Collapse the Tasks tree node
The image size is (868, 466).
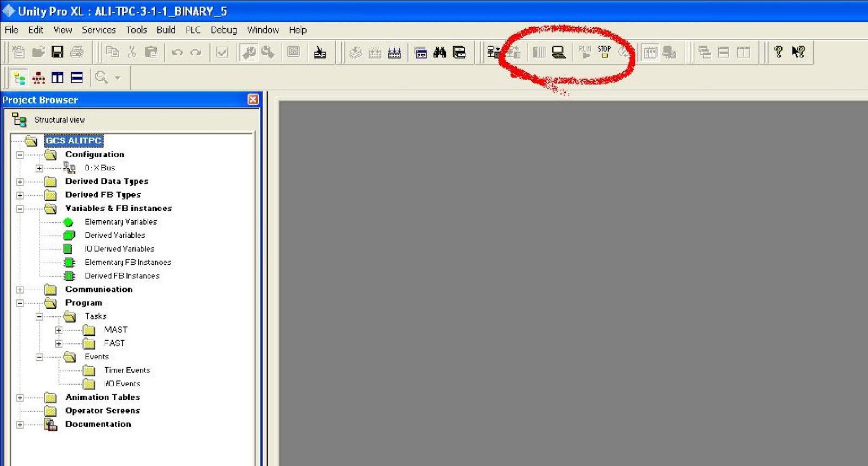point(39,317)
